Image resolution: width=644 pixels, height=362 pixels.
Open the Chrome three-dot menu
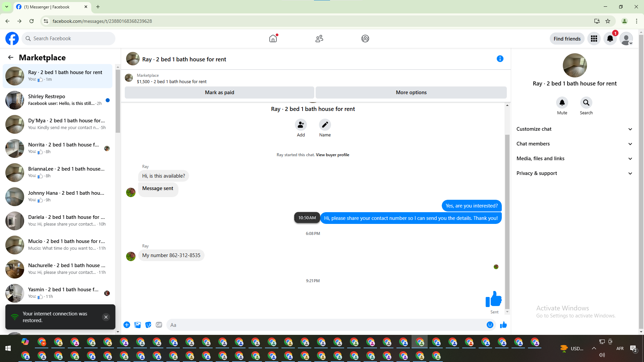click(637, 21)
